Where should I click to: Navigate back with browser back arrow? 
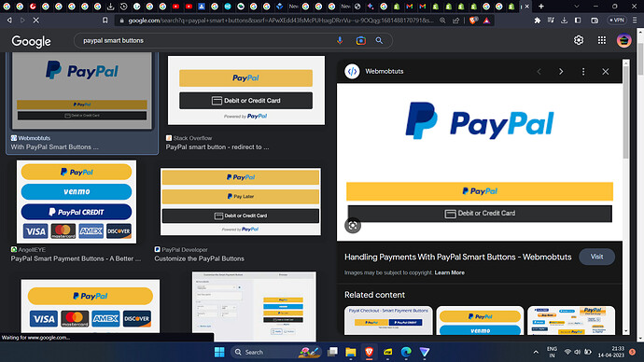[x=9, y=21]
